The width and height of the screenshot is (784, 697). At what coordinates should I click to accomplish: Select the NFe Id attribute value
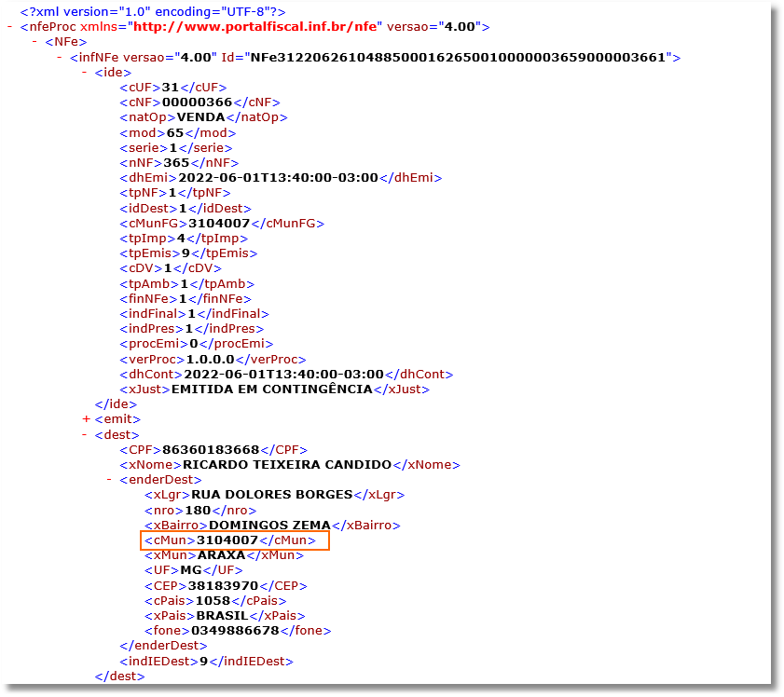point(458,58)
